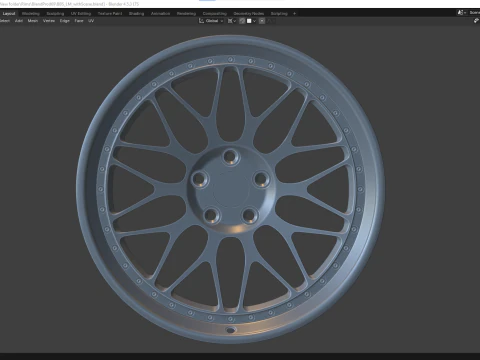The image size is (480, 360).
Task: Add a new workspace with plus icon
Action: tap(294, 13)
